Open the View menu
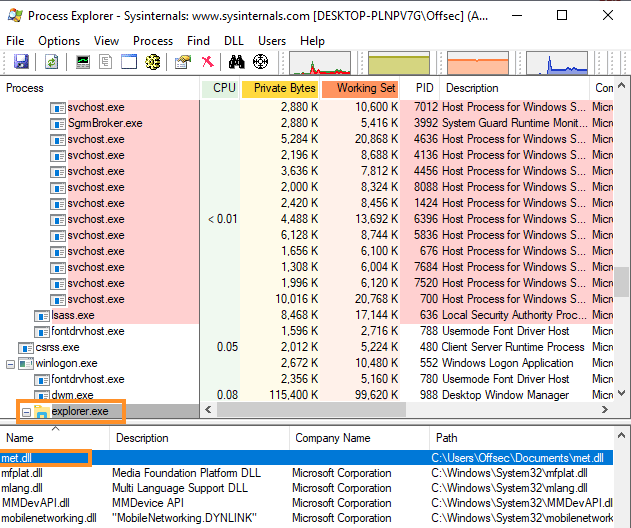Viewport: 631px width, 528px height. pos(106,41)
